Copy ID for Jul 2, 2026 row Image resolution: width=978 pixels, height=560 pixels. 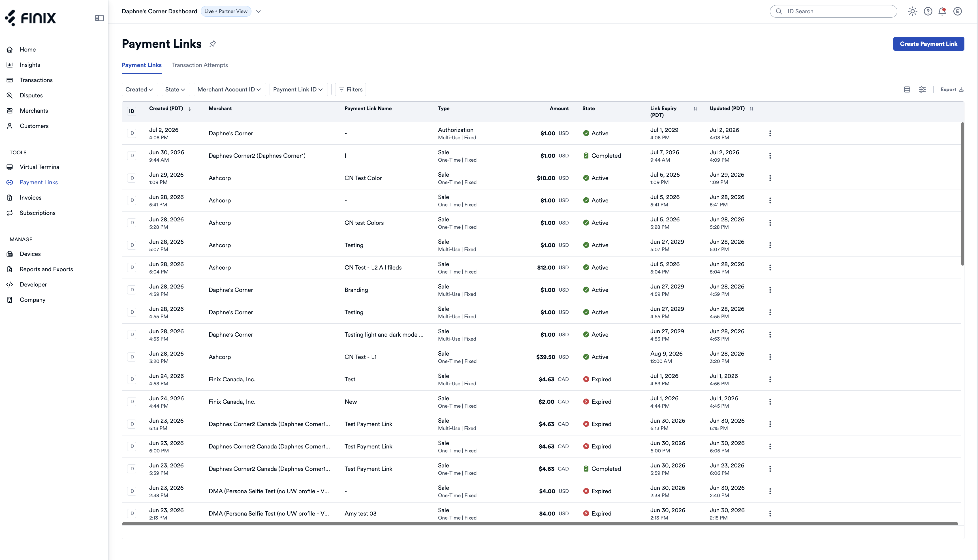coord(132,133)
